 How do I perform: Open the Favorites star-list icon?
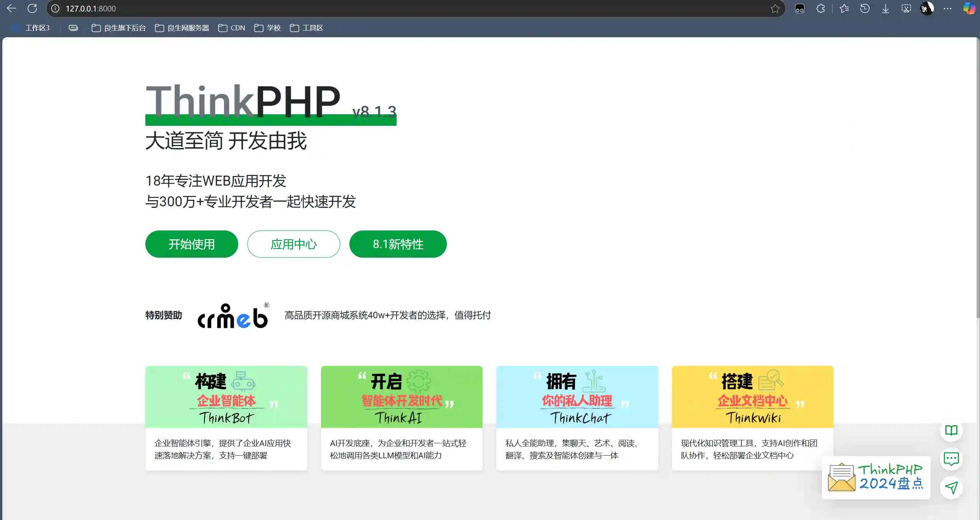point(844,8)
